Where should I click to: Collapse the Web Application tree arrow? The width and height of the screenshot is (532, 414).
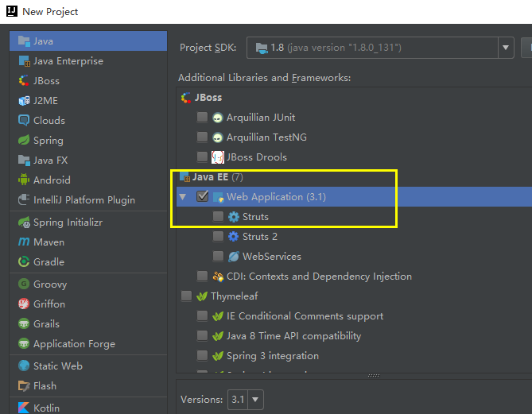click(183, 196)
